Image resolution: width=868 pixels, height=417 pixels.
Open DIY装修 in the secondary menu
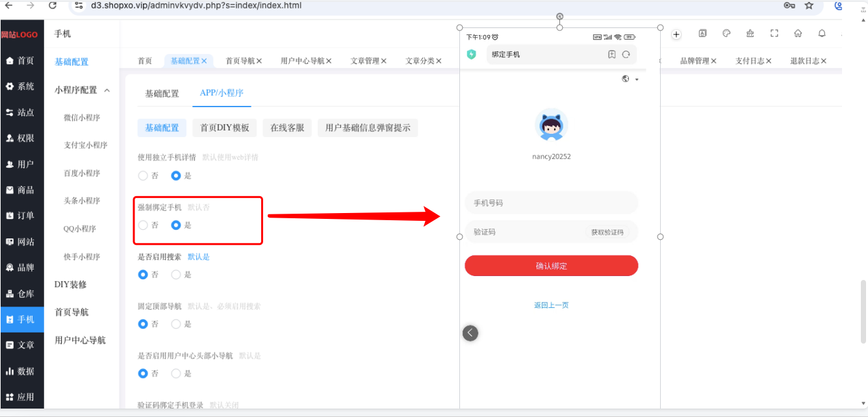[70, 284]
